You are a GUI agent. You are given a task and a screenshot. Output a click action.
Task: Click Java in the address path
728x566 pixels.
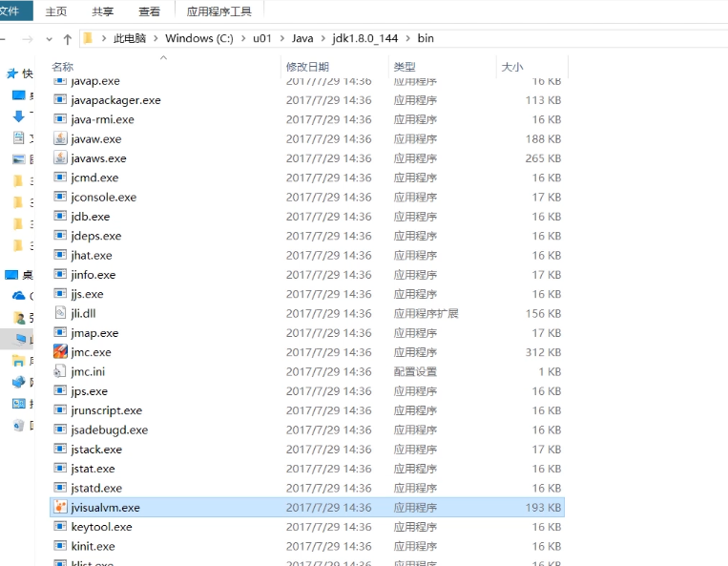302,38
